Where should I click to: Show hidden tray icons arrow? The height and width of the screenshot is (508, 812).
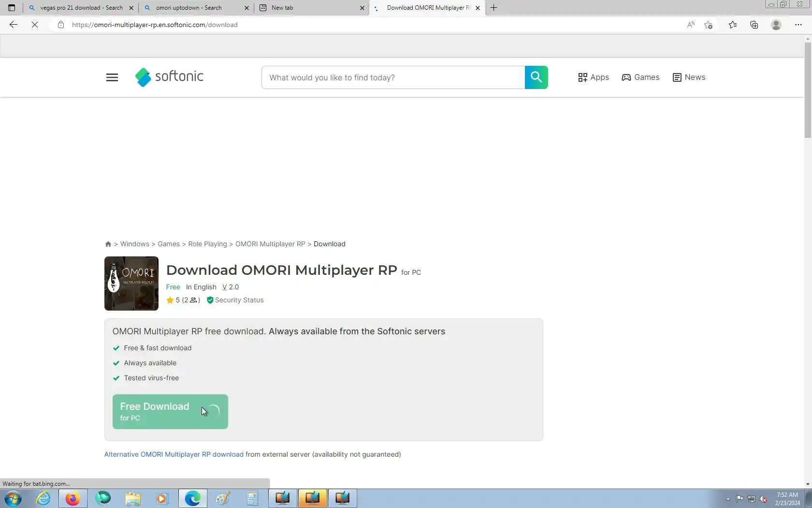coord(728,499)
